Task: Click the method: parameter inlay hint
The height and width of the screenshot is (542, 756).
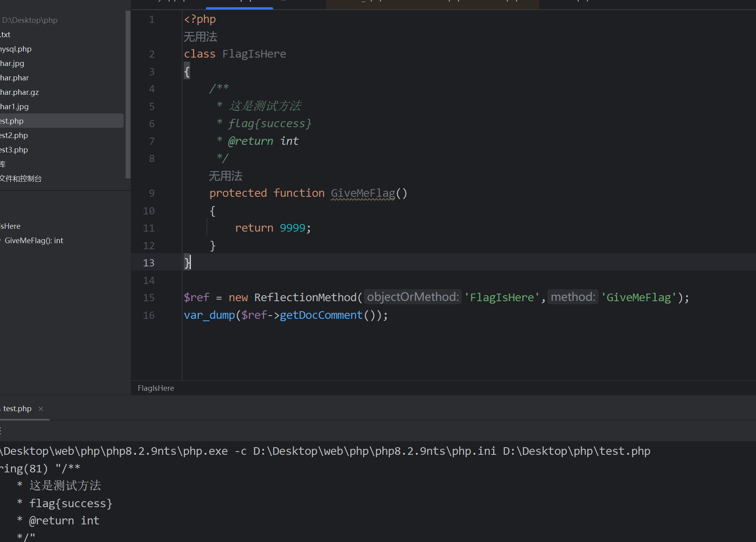Action: [x=573, y=297]
